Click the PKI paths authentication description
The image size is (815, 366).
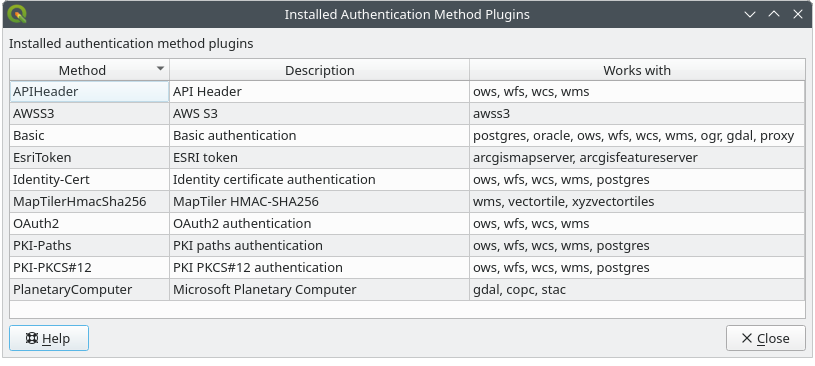(x=320, y=245)
